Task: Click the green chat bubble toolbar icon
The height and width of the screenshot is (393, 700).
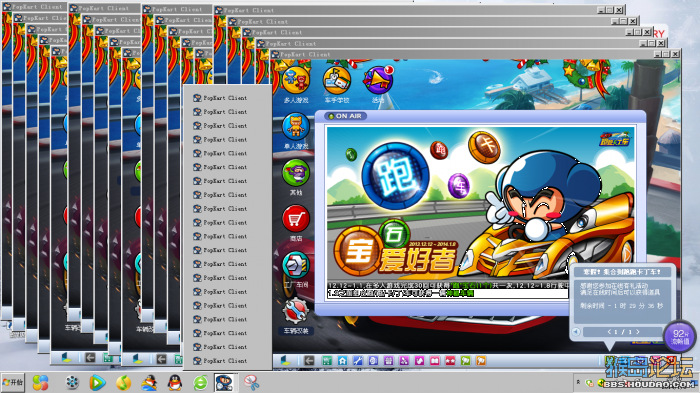Action: pos(465,360)
